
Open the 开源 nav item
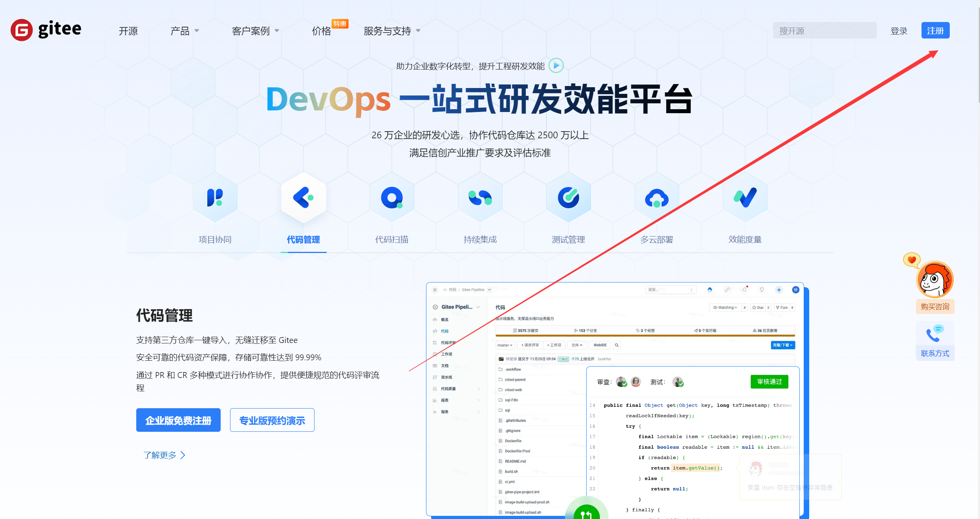(x=128, y=31)
